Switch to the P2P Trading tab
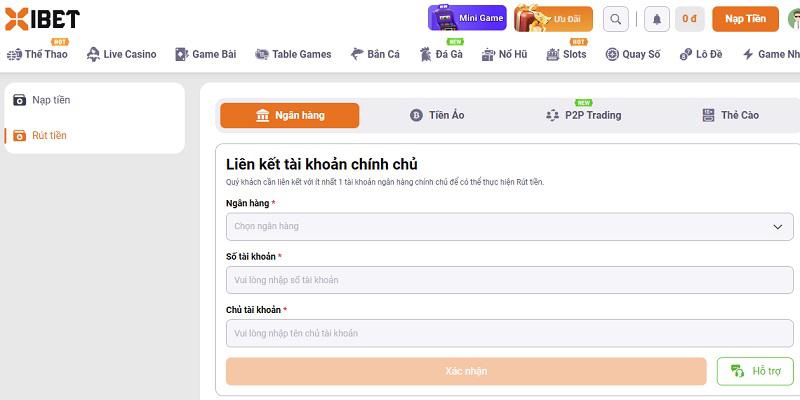 (x=583, y=115)
